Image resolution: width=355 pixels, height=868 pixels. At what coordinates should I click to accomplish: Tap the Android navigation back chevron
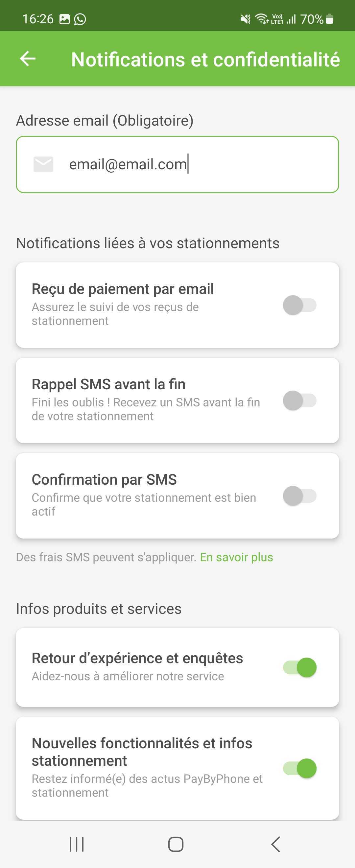click(x=275, y=844)
